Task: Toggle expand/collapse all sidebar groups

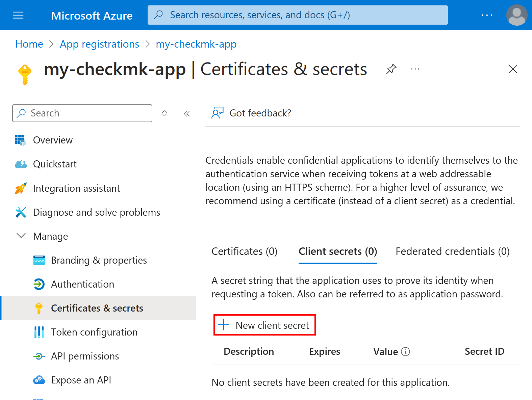Action: coord(164,113)
